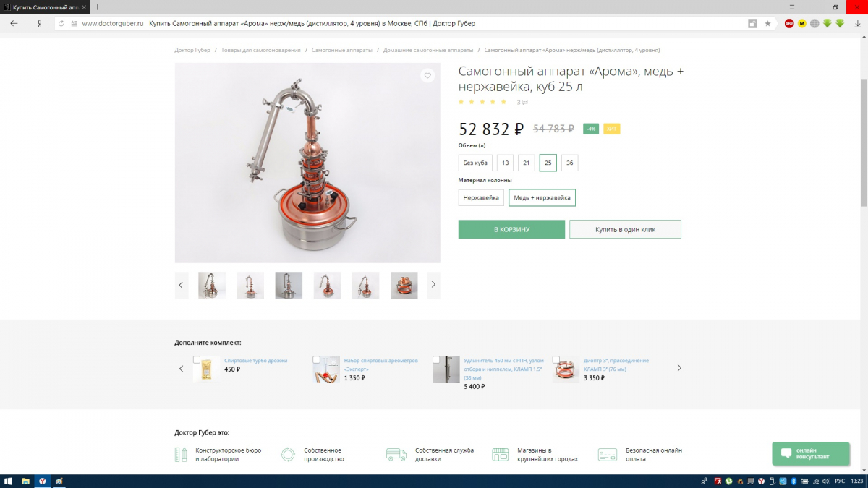Add product to favorites with heart icon
The height and width of the screenshot is (488, 868).
[427, 76]
